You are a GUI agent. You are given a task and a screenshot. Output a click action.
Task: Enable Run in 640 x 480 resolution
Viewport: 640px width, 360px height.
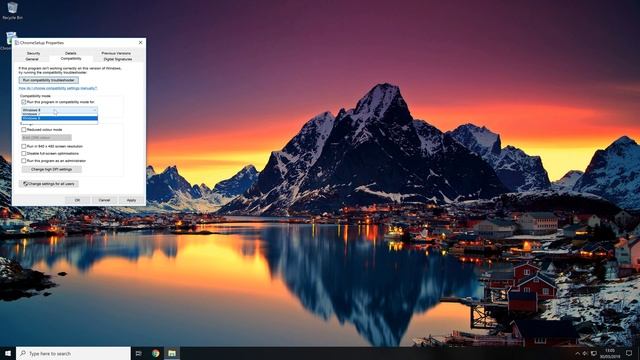click(24, 146)
